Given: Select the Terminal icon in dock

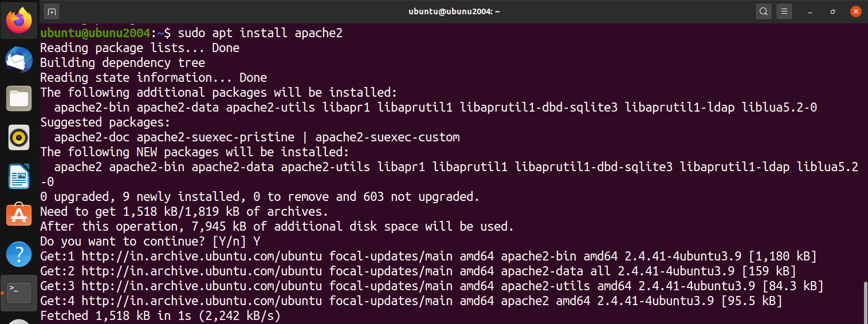Looking at the screenshot, I should coord(19,293).
